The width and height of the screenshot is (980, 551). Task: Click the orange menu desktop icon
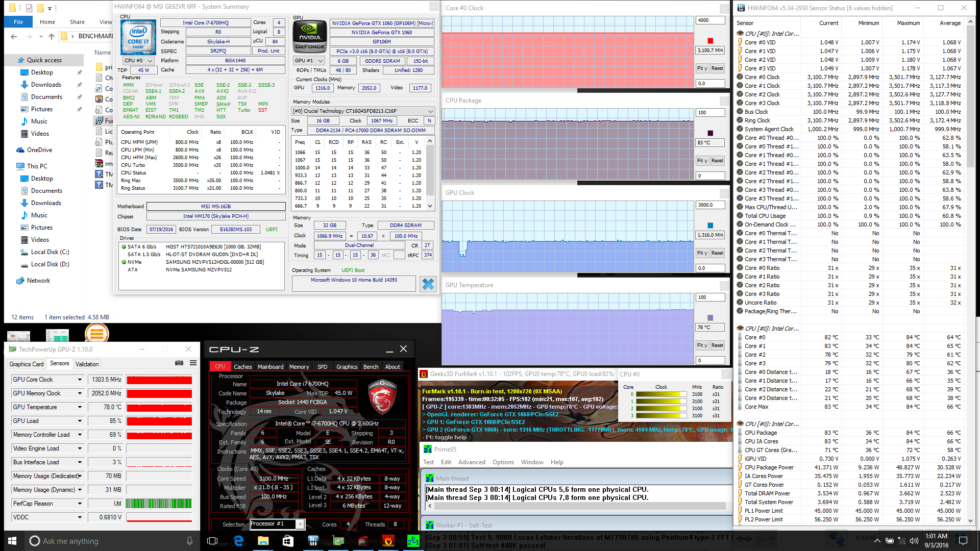pyautogui.click(x=96, y=334)
